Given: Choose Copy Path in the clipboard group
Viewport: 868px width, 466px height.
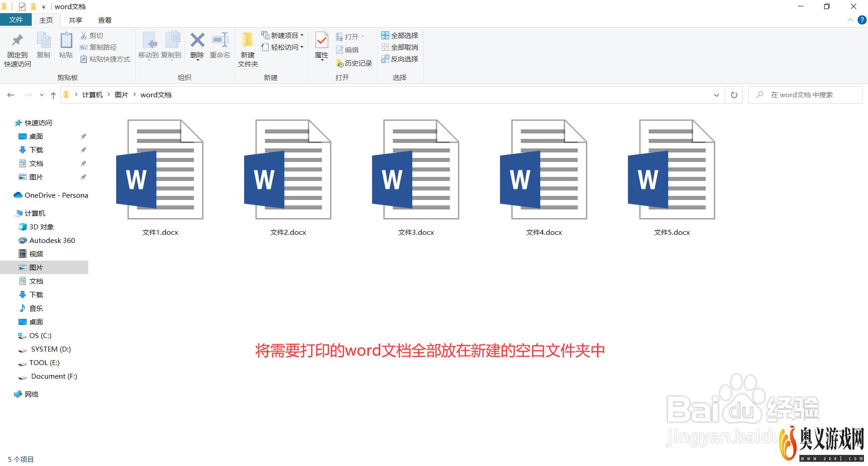Looking at the screenshot, I should coord(98,47).
